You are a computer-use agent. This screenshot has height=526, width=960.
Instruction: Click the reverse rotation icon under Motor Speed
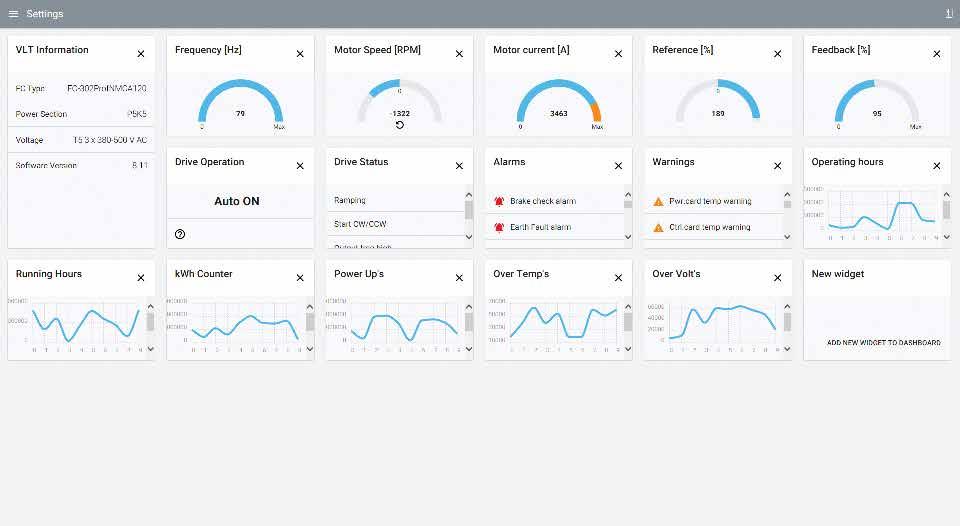pos(400,125)
